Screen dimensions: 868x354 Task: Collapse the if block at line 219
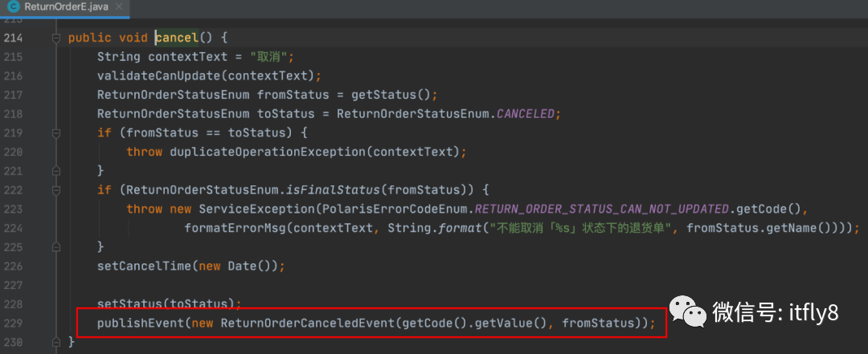click(x=56, y=133)
